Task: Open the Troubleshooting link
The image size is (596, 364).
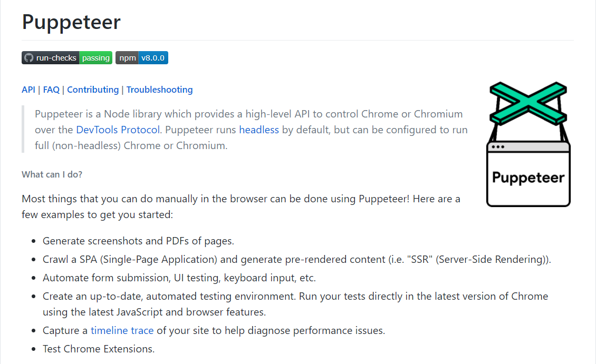Action: [x=159, y=90]
